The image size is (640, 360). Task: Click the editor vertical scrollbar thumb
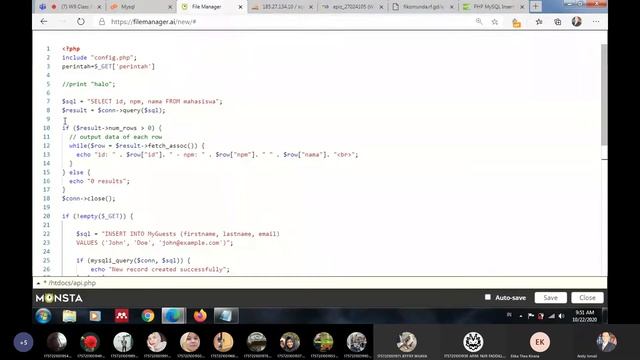pyautogui.click(x=604, y=94)
